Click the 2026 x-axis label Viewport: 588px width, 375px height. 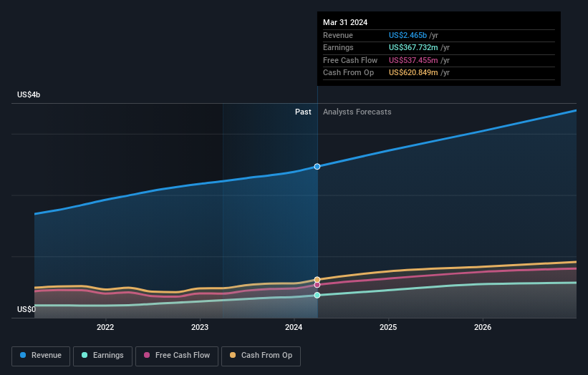pyautogui.click(x=483, y=328)
